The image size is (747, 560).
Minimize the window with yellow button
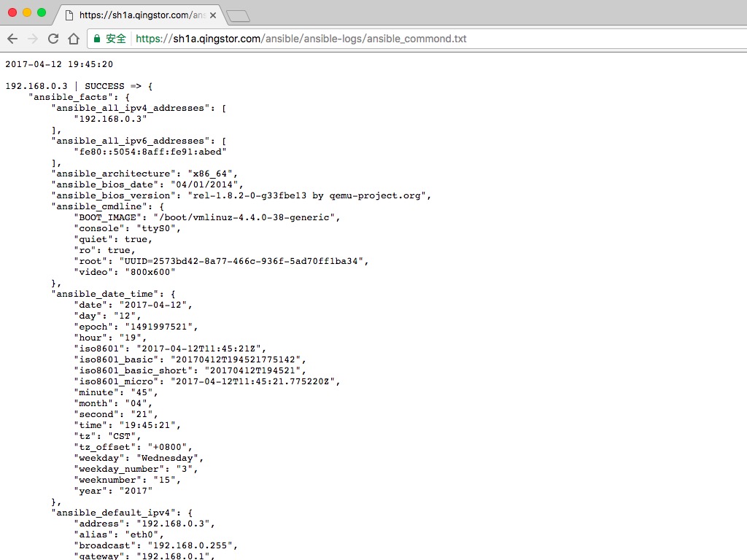(x=27, y=12)
